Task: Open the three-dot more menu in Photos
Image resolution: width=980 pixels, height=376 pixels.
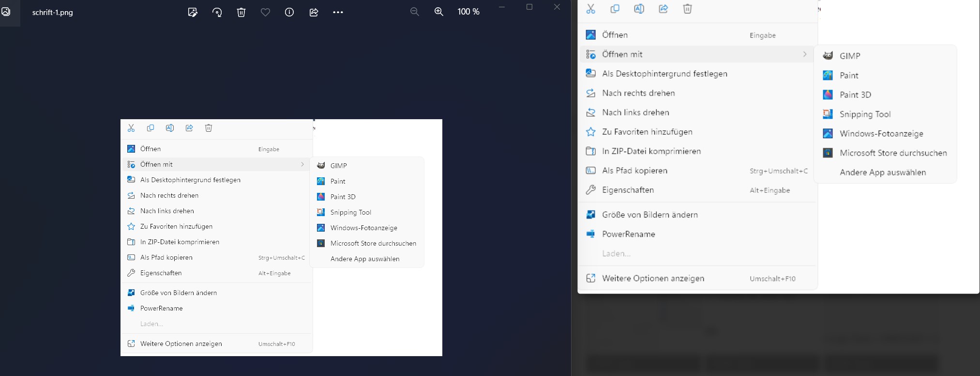Action: click(x=338, y=13)
